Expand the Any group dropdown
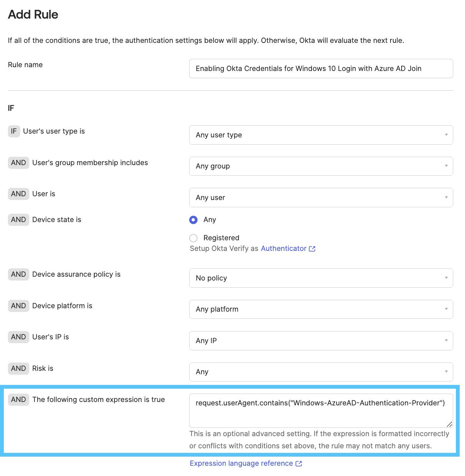Viewport: 465px width, 476px height. [321, 166]
